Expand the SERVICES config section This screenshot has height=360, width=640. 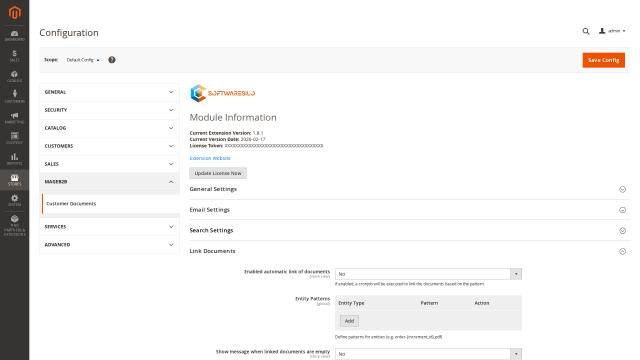[109, 227]
